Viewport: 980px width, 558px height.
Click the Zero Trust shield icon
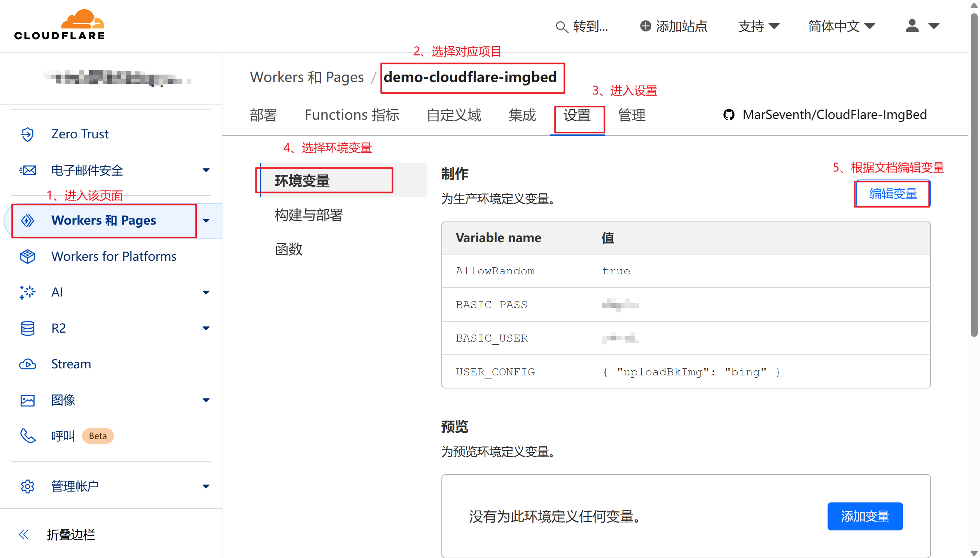click(x=27, y=134)
